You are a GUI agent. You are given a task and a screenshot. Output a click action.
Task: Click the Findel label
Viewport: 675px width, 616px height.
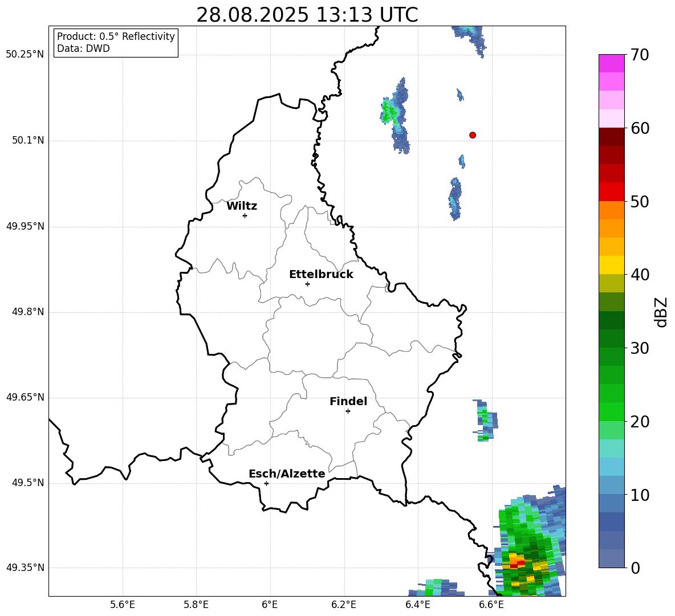(x=348, y=401)
